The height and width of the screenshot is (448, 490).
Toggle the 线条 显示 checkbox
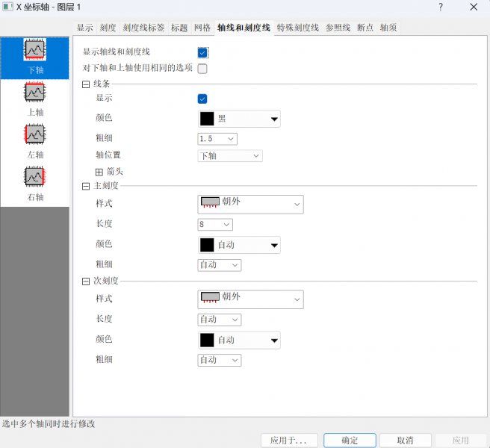pos(202,99)
